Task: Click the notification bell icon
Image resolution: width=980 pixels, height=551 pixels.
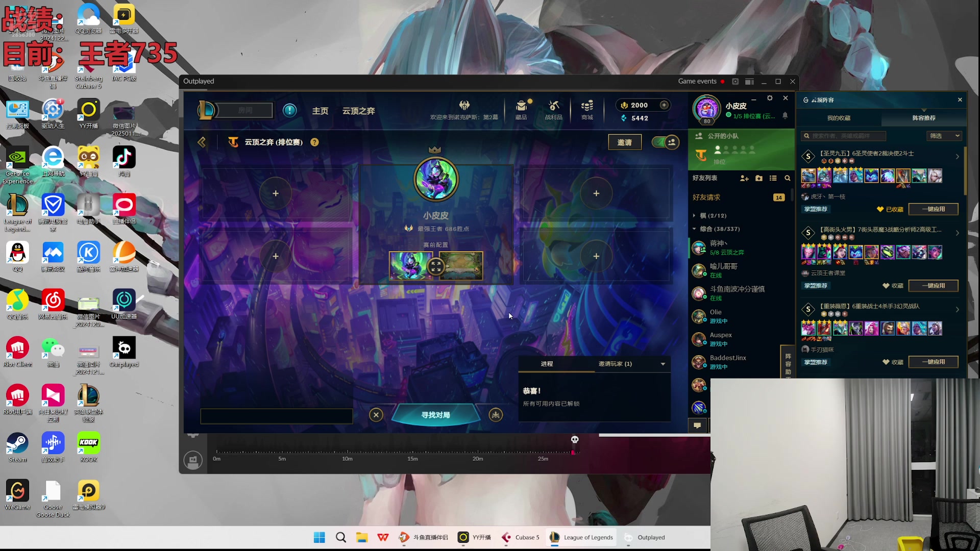Action: (x=785, y=116)
